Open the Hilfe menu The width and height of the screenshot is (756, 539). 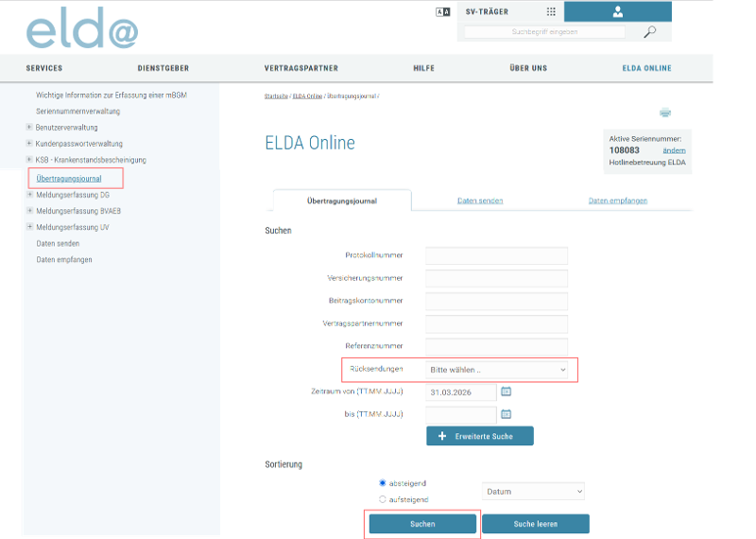[x=423, y=68]
